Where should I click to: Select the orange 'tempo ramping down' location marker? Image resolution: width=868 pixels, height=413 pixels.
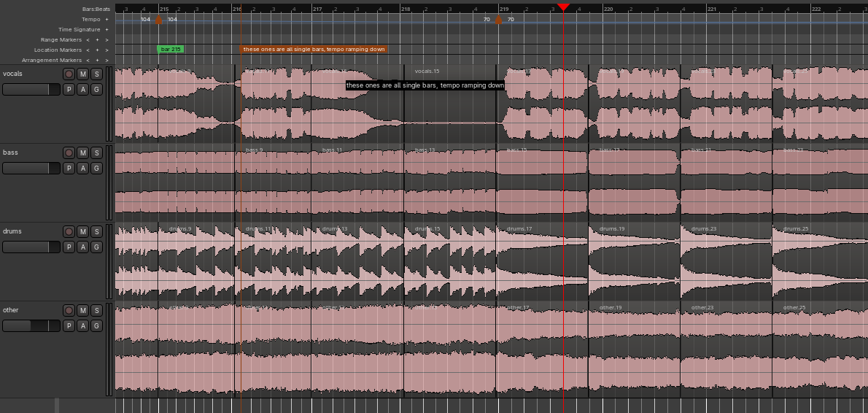tap(314, 50)
